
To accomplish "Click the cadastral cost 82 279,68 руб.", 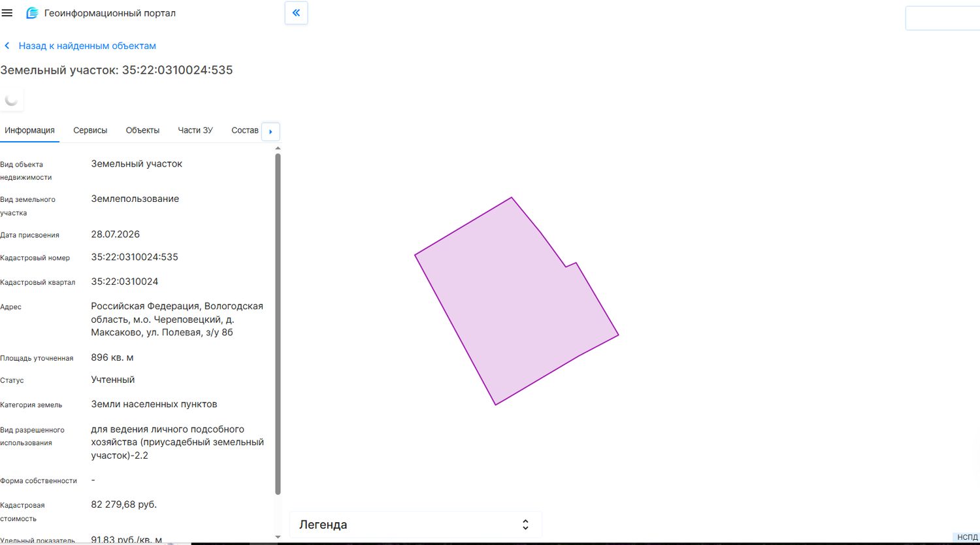I will click(124, 504).
